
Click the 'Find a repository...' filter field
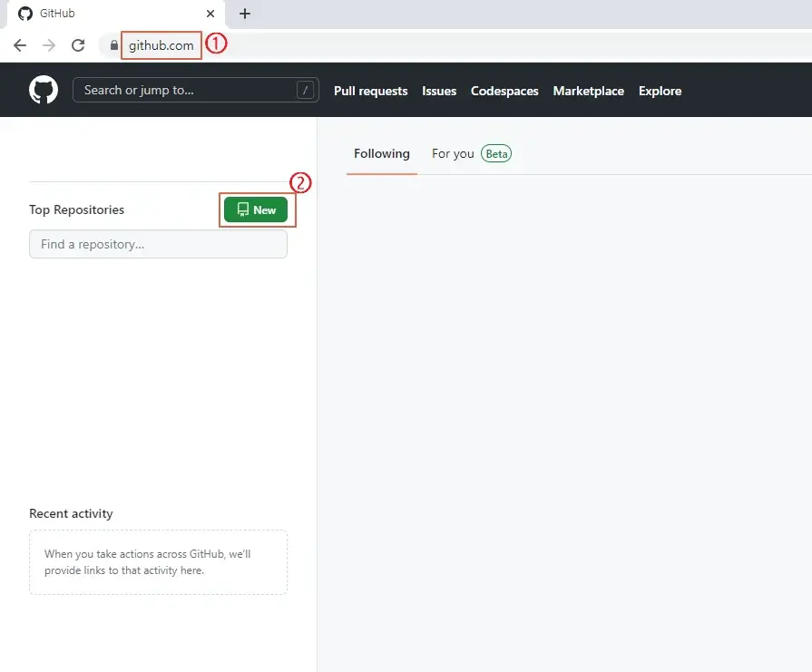(x=158, y=244)
